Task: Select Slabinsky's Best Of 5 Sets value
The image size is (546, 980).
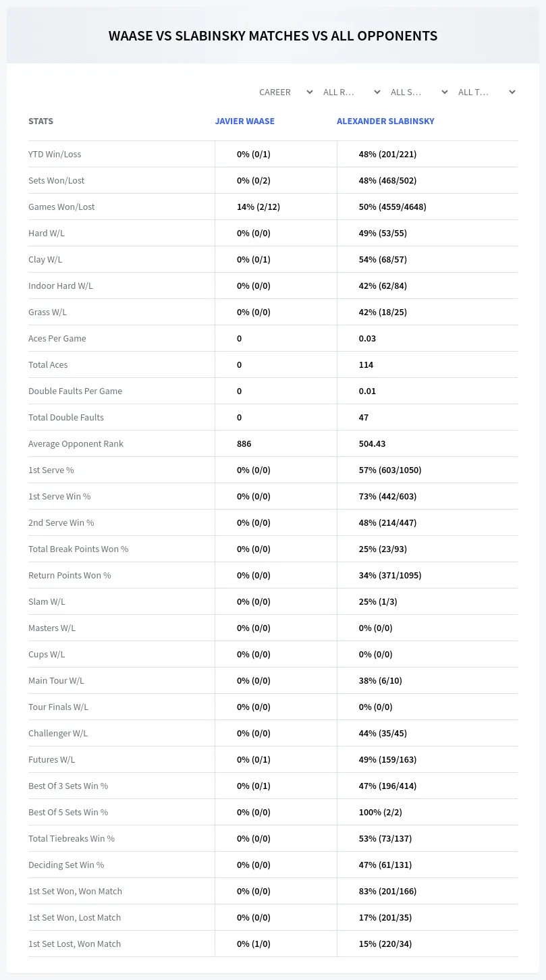Action: coord(381,812)
